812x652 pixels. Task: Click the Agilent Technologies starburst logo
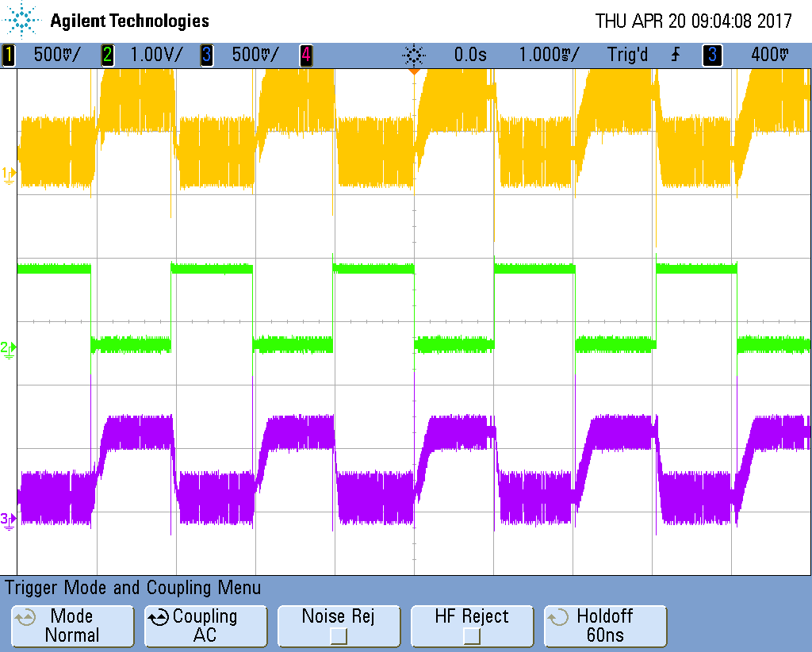[21, 20]
